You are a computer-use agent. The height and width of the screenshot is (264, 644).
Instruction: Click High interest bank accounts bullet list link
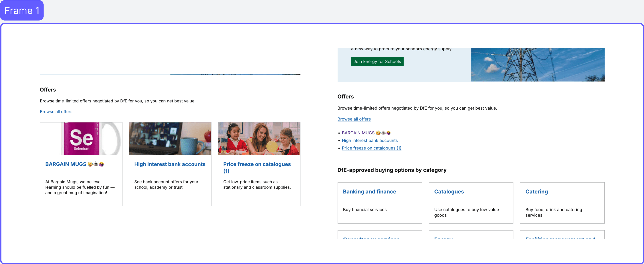coord(370,140)
